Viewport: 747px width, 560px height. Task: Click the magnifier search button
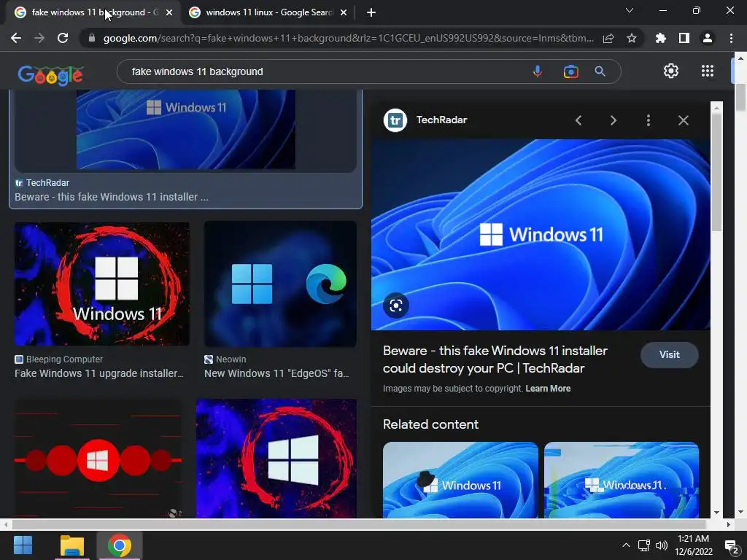click(600, 71)
